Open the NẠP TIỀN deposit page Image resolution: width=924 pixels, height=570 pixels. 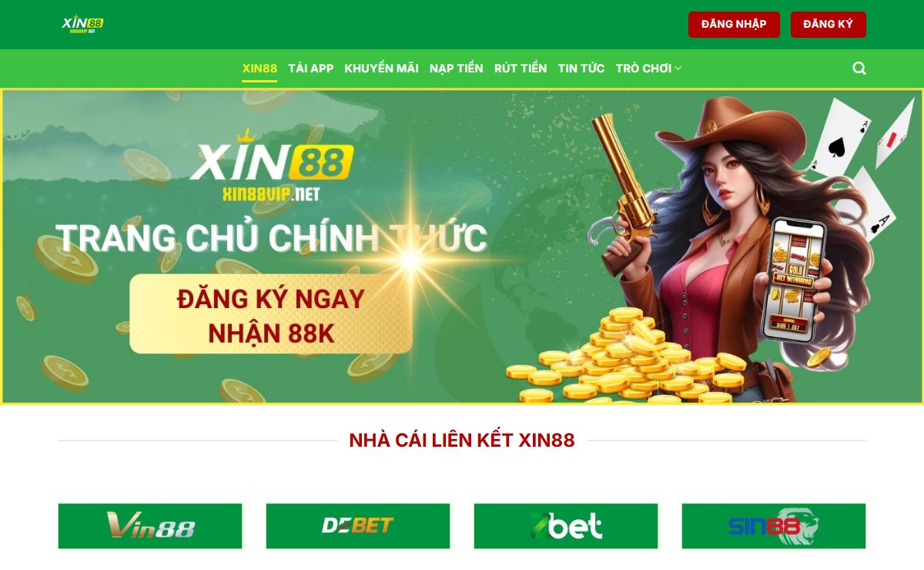click(457, 69)
